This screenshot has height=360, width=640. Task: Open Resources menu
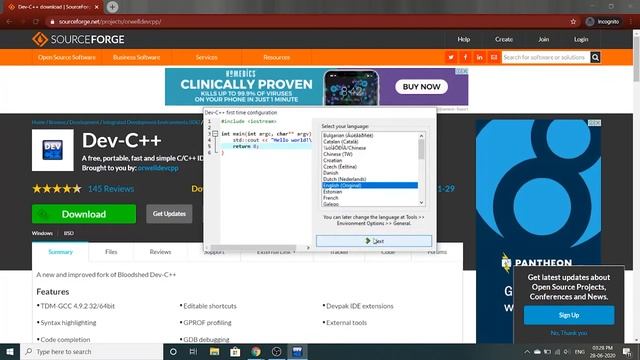276,58
